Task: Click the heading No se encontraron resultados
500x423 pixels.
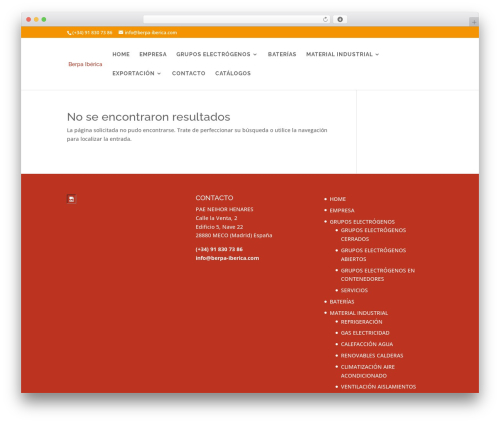Action: pyautogui.click(x=149, y=117)
